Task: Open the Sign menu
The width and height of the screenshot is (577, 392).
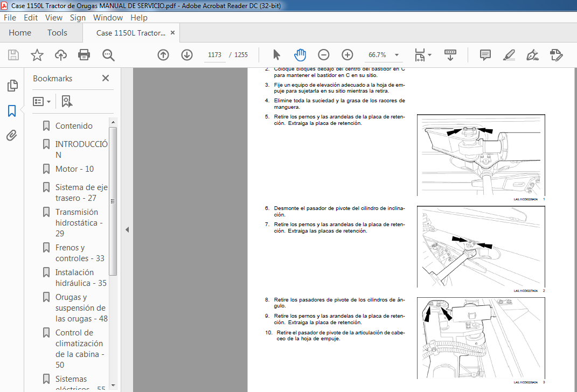Action: [x=78, y=18]
